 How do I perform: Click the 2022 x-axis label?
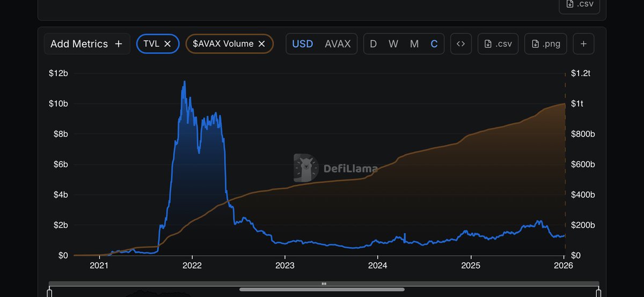click(192, 265)
